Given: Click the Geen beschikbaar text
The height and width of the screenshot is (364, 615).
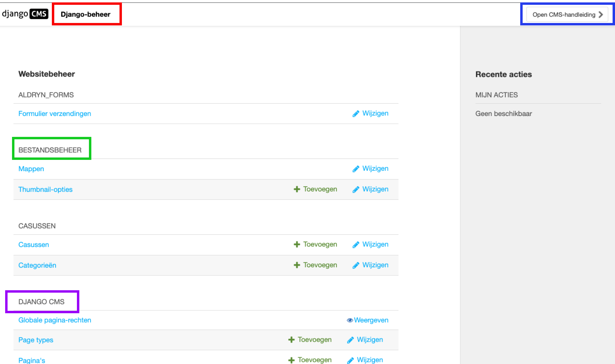Looking at the screenshot, I should (503, 114).
